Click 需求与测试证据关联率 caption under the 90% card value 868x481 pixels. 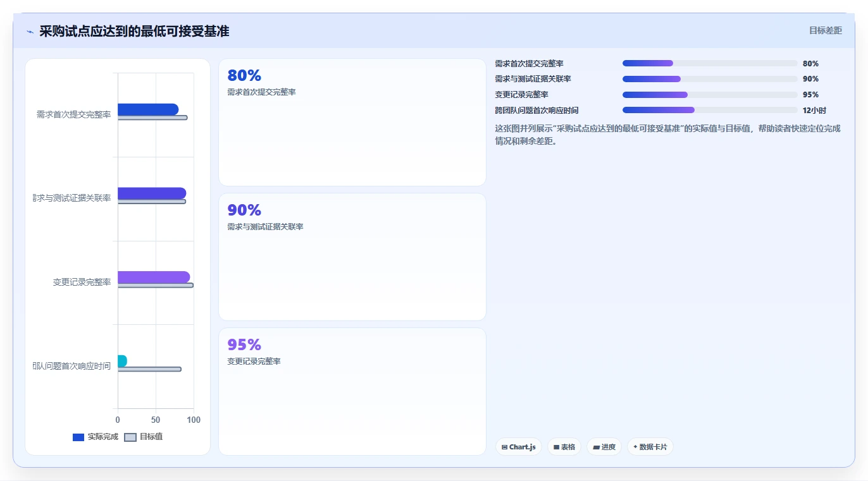[x=265, y=227]
